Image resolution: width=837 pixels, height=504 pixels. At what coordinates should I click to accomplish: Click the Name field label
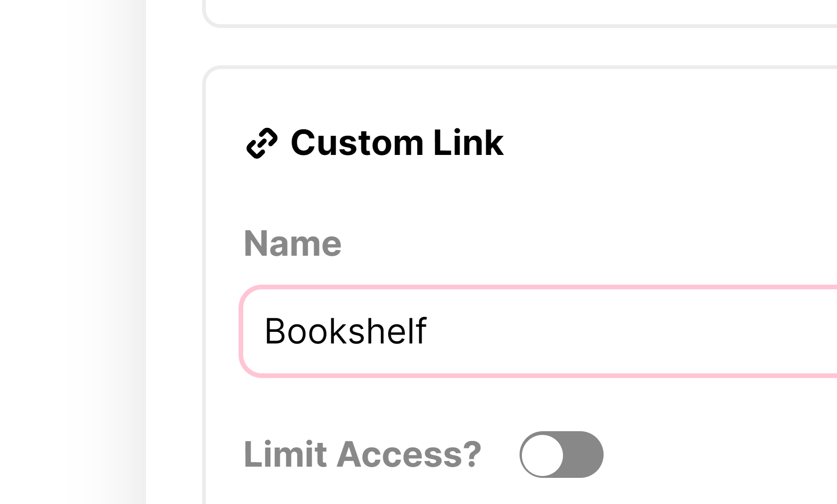[x=293, y=244]
